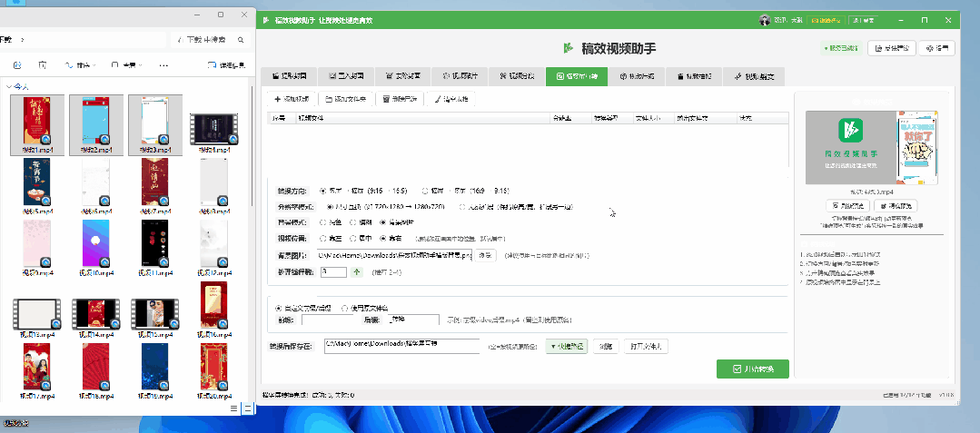Viewport: 980px width, 433px height.
Task: Click the 视频4.mp4 thumbnail
Action: tap(213, 130)
